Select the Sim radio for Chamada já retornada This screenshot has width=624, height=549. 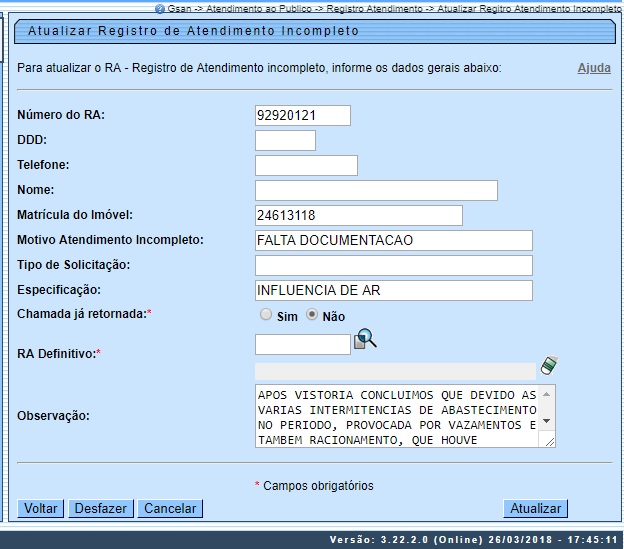pos(266,314)
